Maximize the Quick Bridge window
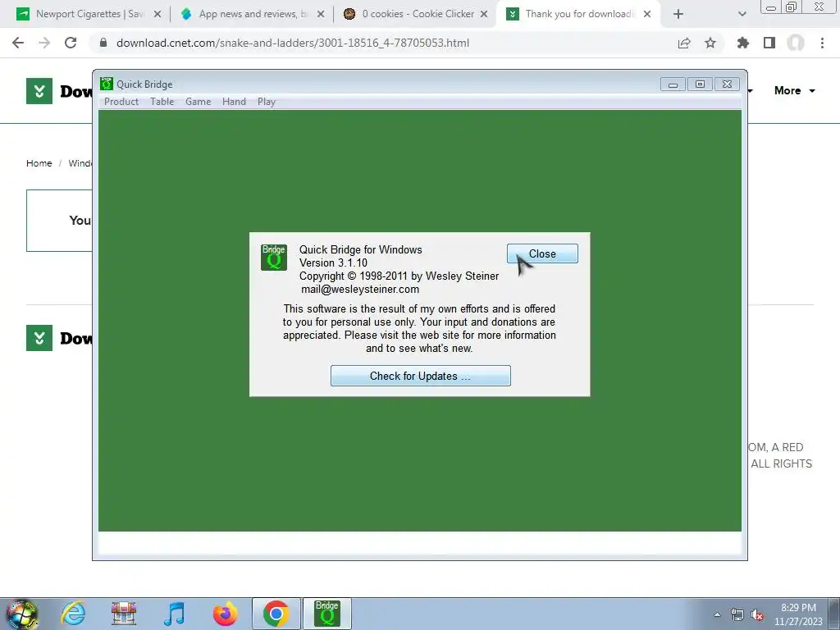 coord(700,84)
